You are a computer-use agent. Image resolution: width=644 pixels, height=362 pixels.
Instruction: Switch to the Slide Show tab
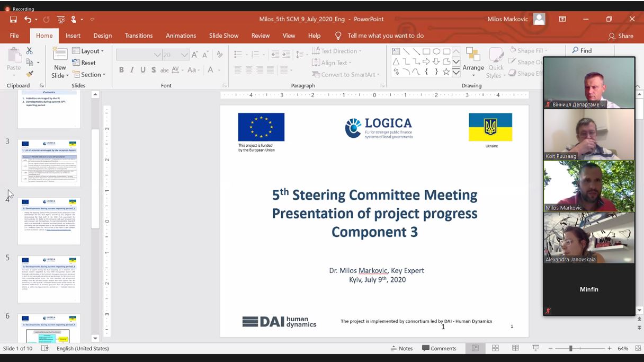[223, 36]
